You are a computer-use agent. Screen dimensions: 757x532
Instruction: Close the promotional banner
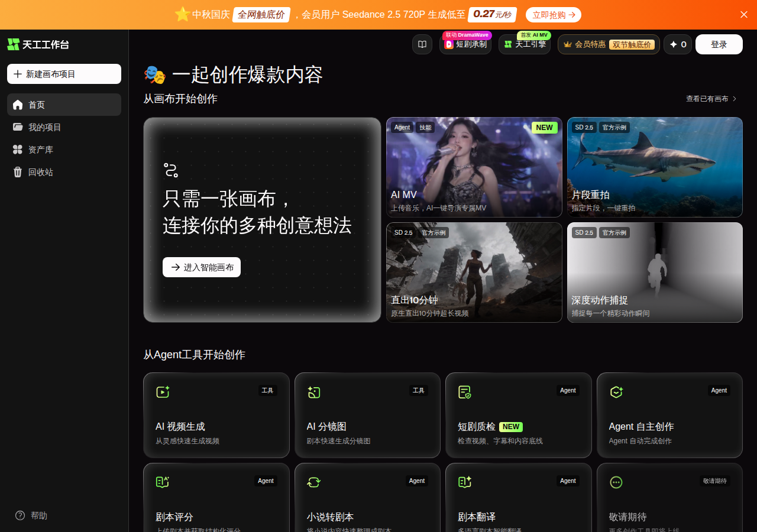[744, 14]
